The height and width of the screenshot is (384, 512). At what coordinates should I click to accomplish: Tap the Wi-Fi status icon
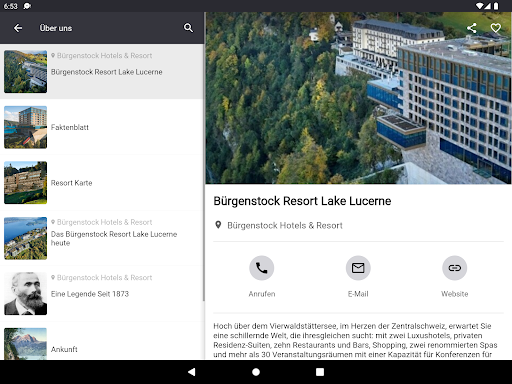479,6
